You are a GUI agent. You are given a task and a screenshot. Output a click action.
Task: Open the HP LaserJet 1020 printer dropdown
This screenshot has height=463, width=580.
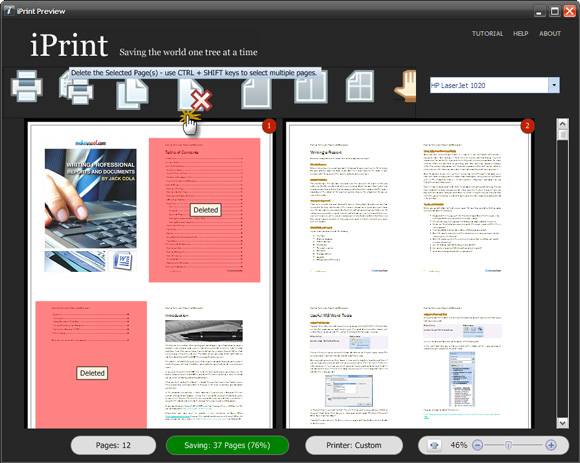(x=554, y=85)
